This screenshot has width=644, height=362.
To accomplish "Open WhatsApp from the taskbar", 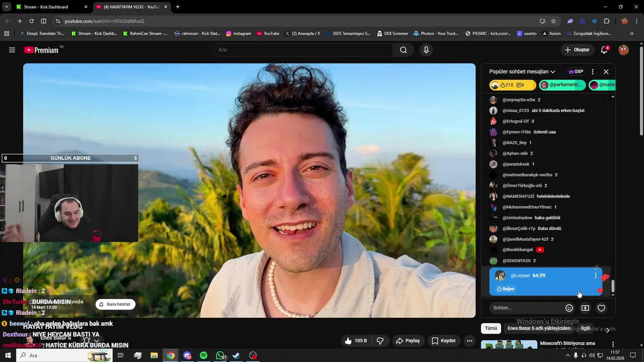I will click(220, 355).
